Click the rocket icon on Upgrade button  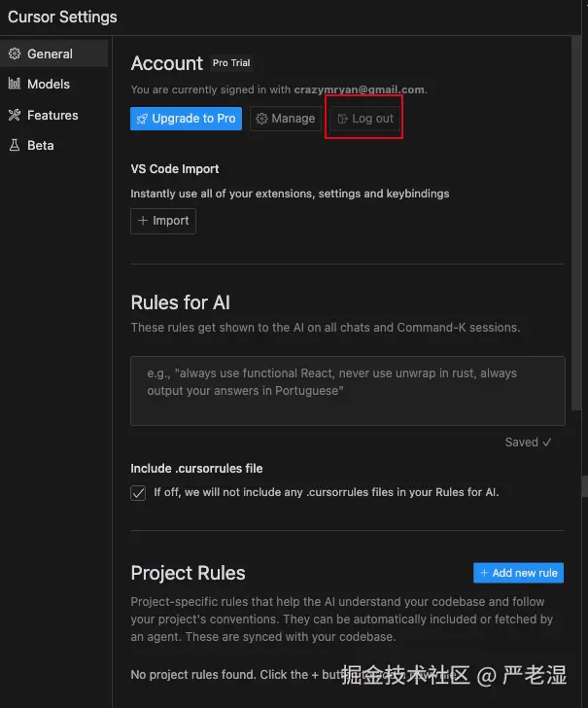(x=142, y=119)
